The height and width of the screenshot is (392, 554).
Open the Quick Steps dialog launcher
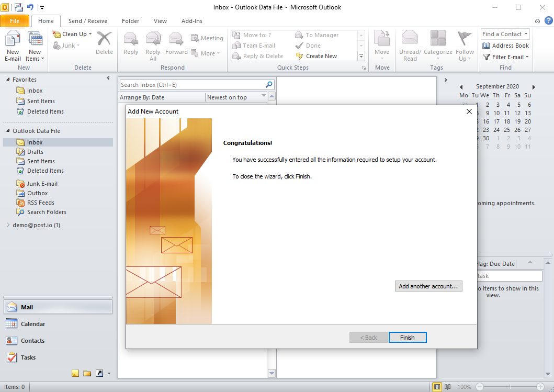(x=364, y=68)
